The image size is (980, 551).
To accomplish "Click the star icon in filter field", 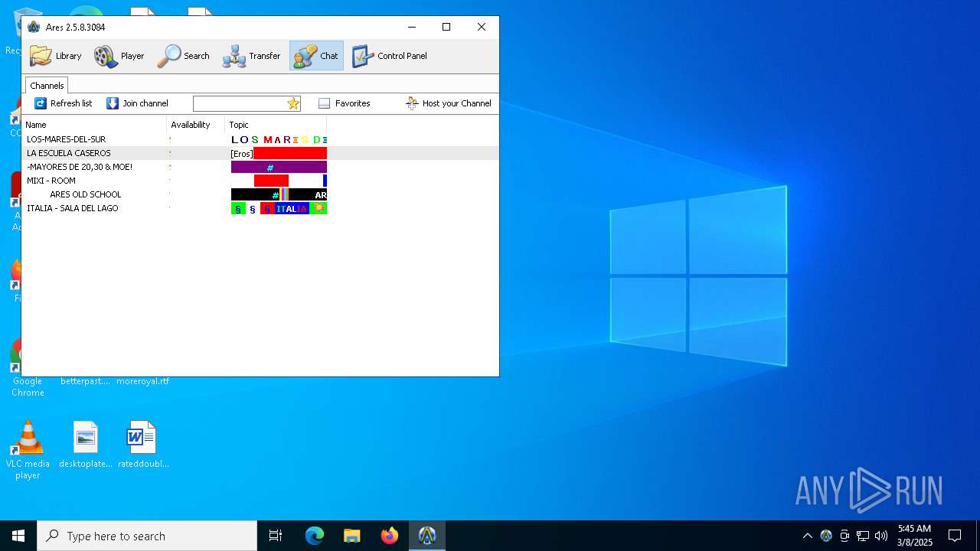I will coord(293,103).
